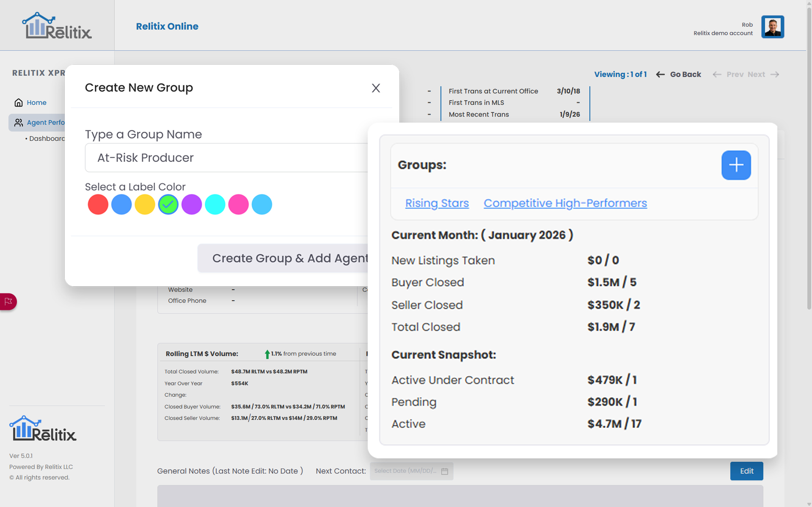Open the calendar icon for Next Contact

click(x=444, y=471)
